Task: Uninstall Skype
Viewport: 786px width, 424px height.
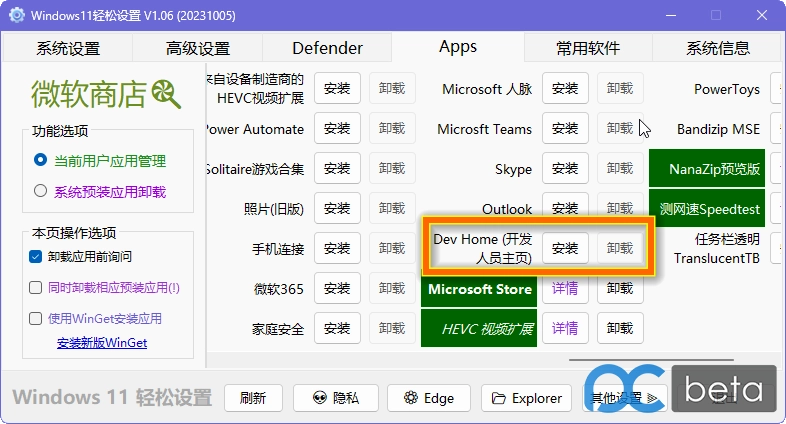Action: coord(620,168)
